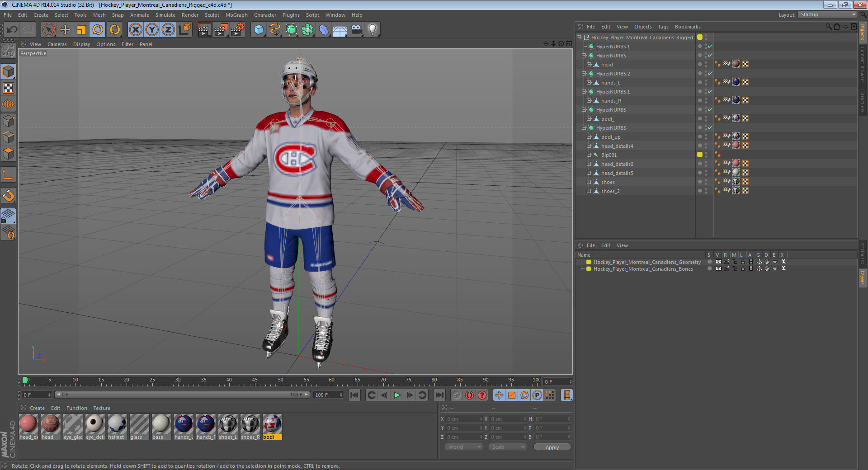The width and height of the screenshot is (868, 470).
Task: Open the floor environment icon
Action: pyautogui.click(x=340, y=30)
